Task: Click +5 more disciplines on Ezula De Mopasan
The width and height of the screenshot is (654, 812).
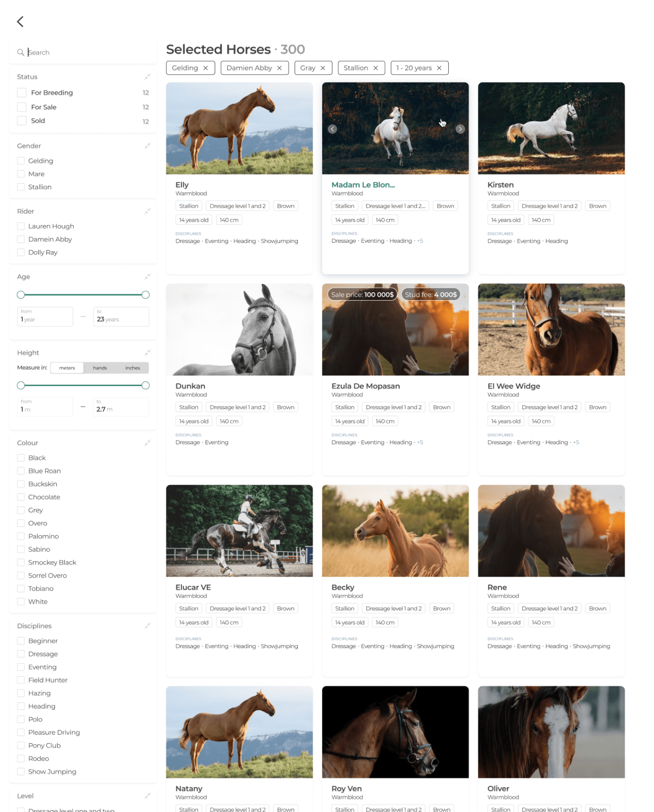Action: [x=420, y=443]
